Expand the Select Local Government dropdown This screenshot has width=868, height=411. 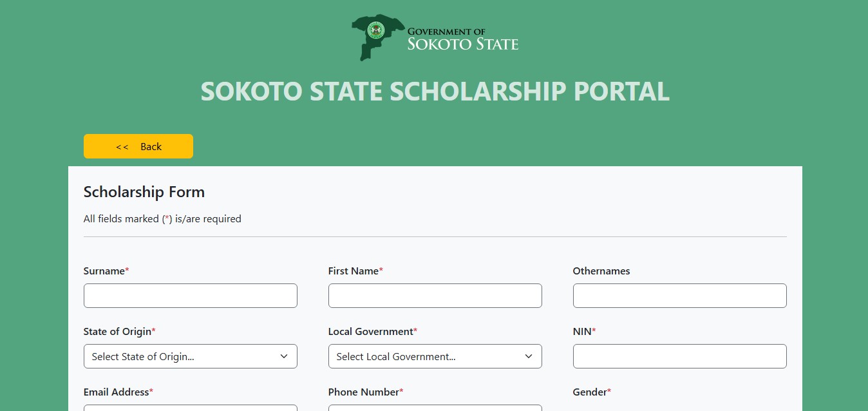[x=425, y=356]
